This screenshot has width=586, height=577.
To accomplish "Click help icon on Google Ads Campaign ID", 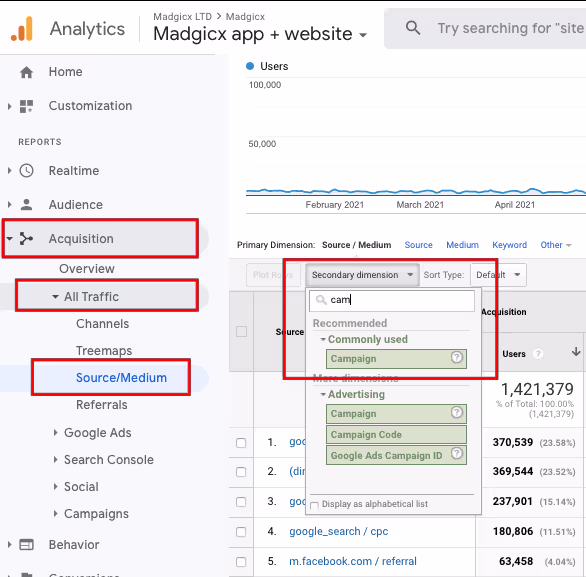I will [x=456, y=454].
